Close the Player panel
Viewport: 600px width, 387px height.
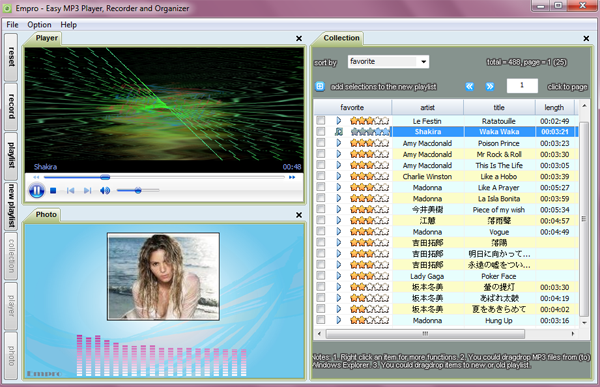(299, 38)
